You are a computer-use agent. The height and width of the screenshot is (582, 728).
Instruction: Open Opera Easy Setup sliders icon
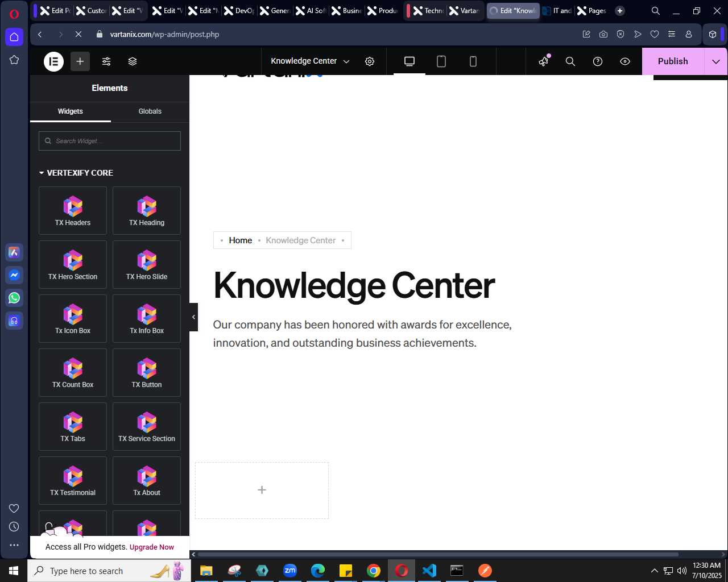coord(672,34)
